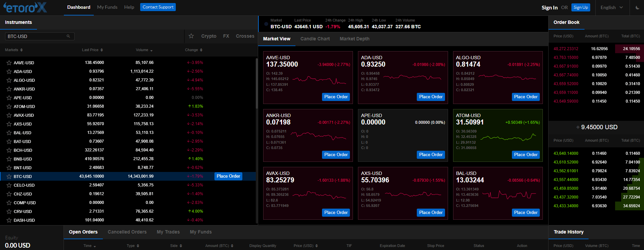Image resolution: width=644 pixels, height=250 pixels.
Task: Filter instruments by FX
Action: [226, 36]
